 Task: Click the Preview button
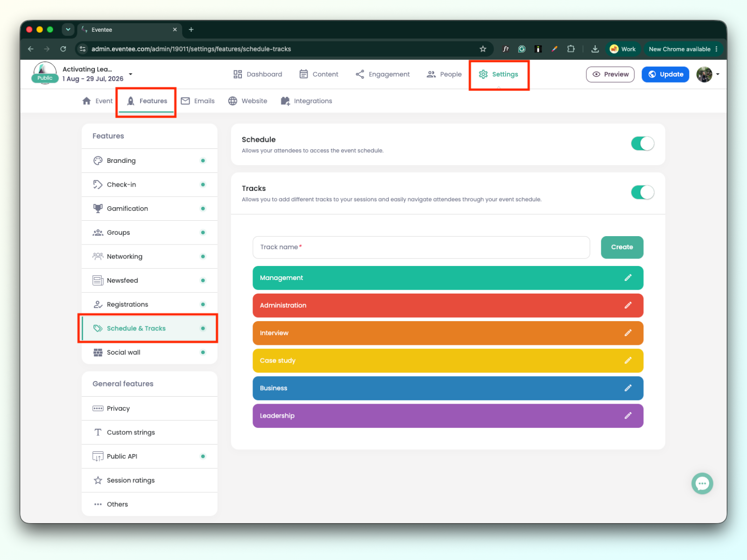coord(610,74)
